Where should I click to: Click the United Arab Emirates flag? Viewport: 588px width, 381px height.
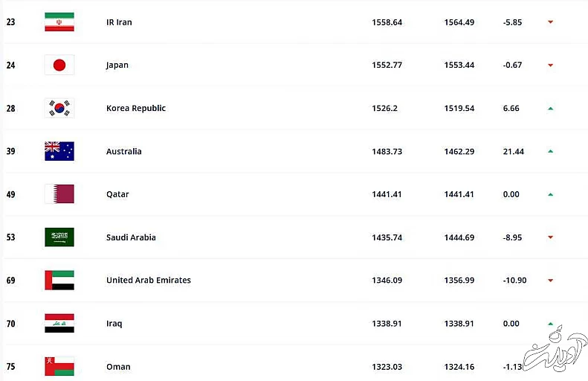click(59, 281)
